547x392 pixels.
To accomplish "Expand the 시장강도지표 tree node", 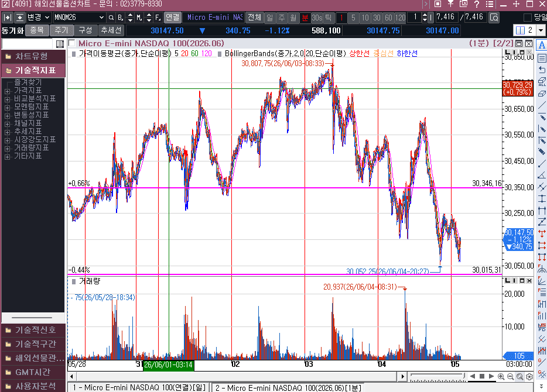I will (x=7, y=140).
